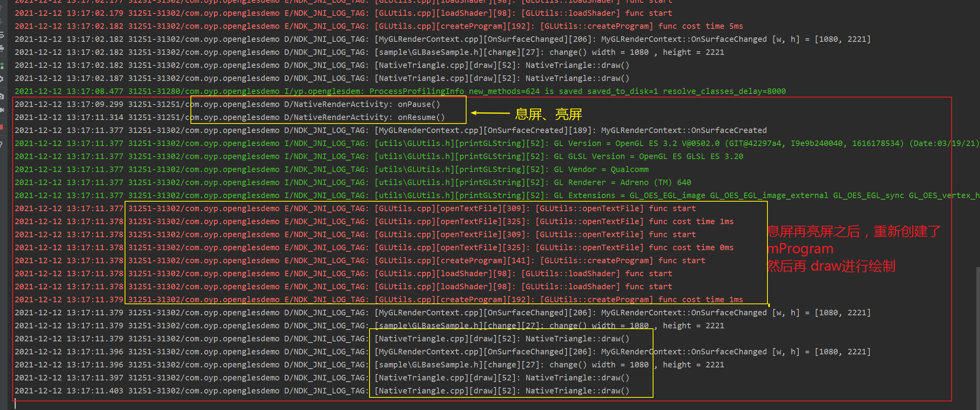Select the onPause() log line
980x410 pixels.
(227, 104)
